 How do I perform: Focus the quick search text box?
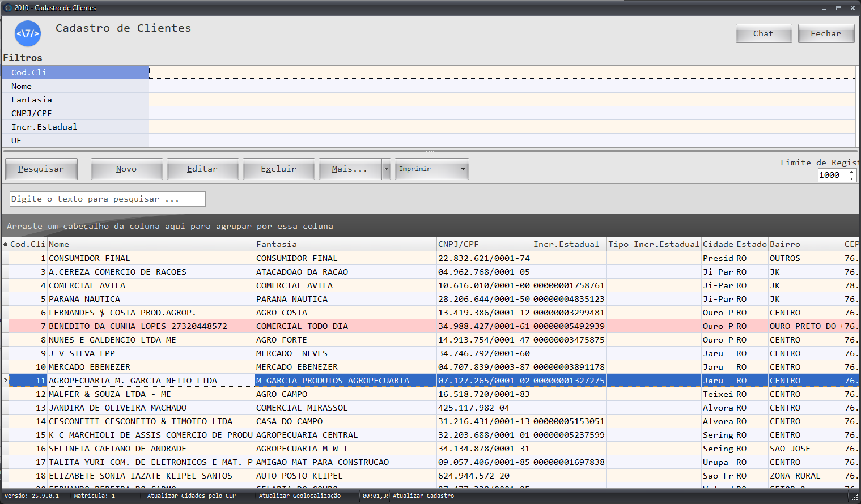[107, 199]
